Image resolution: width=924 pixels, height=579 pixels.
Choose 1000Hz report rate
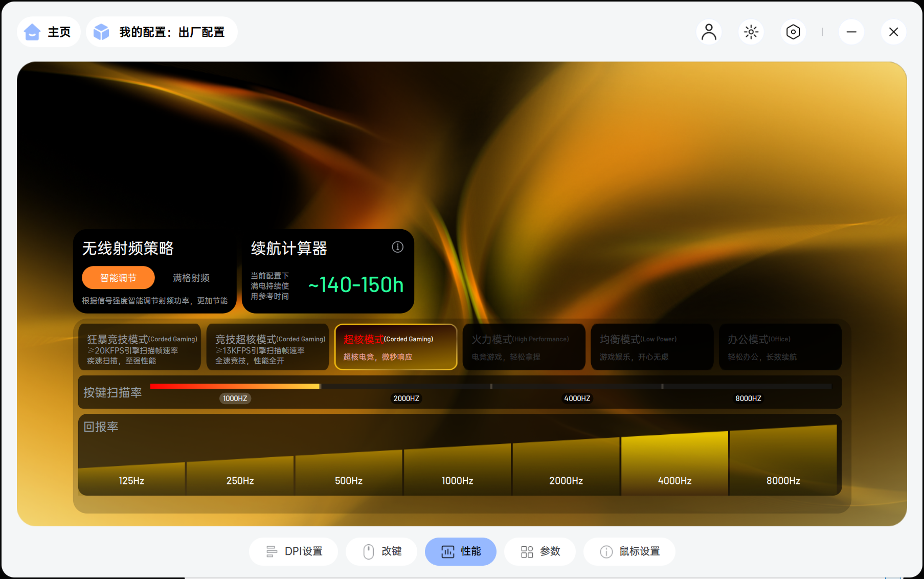(457, 470)
